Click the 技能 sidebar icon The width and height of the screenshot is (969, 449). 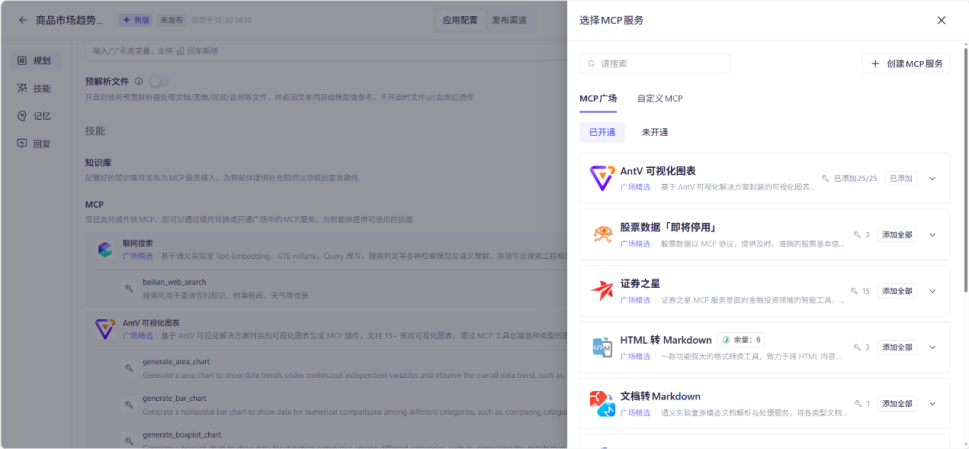click(22, 88)
